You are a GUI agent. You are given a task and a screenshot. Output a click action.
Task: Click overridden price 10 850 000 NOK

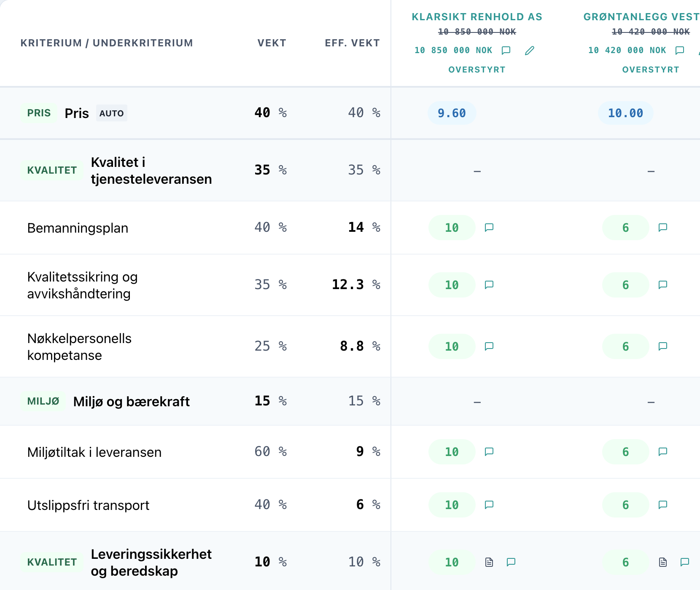pyautogui.click(x=453, y=51)
